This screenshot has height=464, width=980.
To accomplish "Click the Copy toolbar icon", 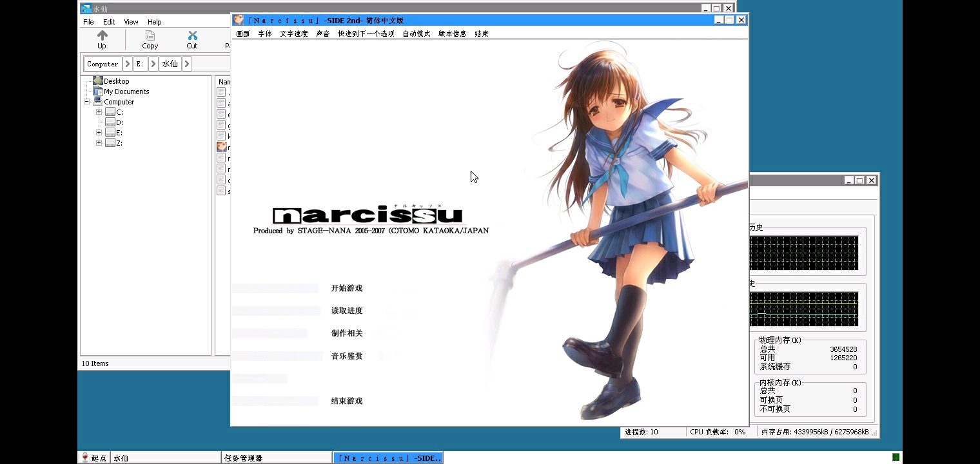I will 150,35.
